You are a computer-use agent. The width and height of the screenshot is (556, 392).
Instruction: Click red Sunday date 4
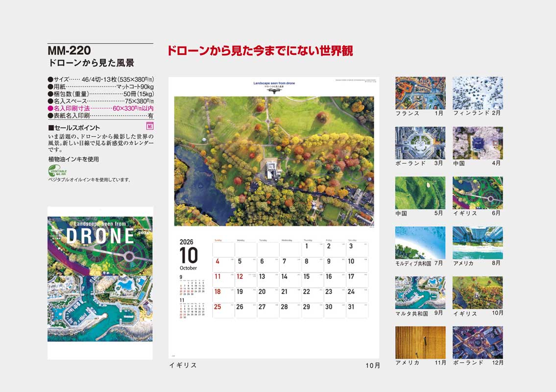(218, 262)
